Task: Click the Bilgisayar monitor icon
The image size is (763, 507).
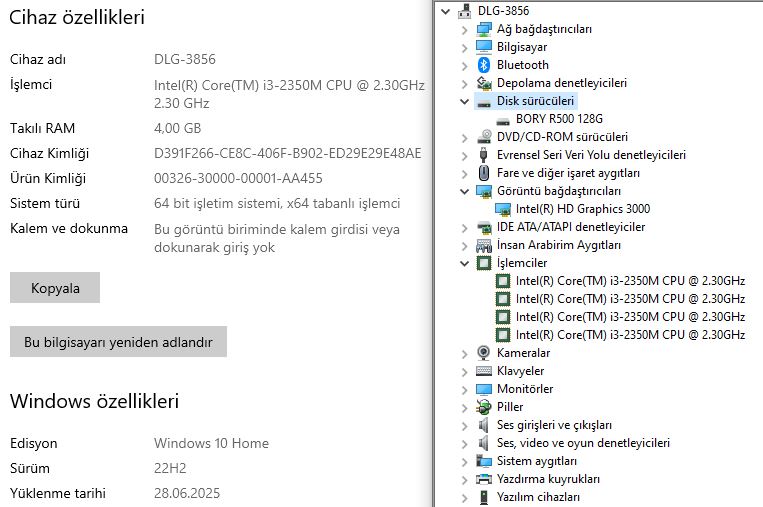Action: tap(484, 47)
